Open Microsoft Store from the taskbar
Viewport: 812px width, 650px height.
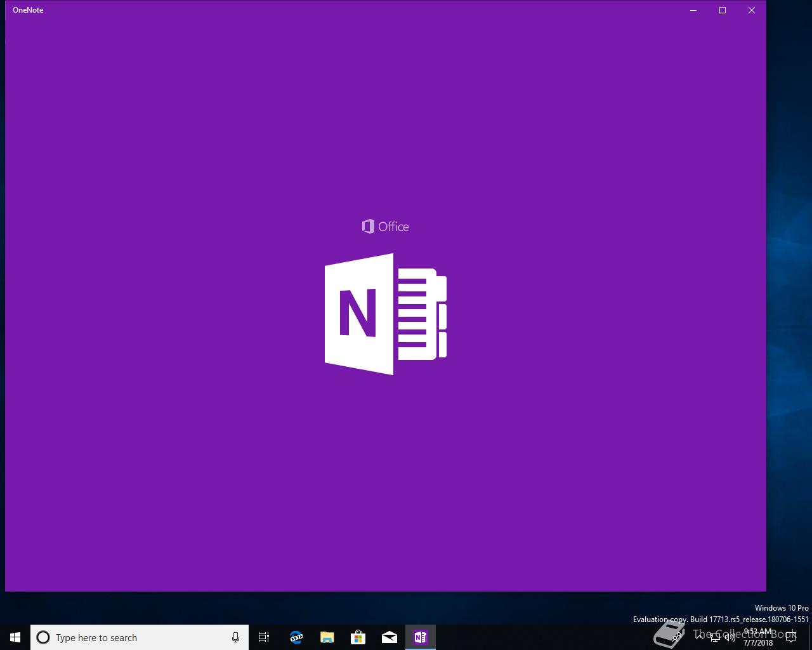point(358,637)
